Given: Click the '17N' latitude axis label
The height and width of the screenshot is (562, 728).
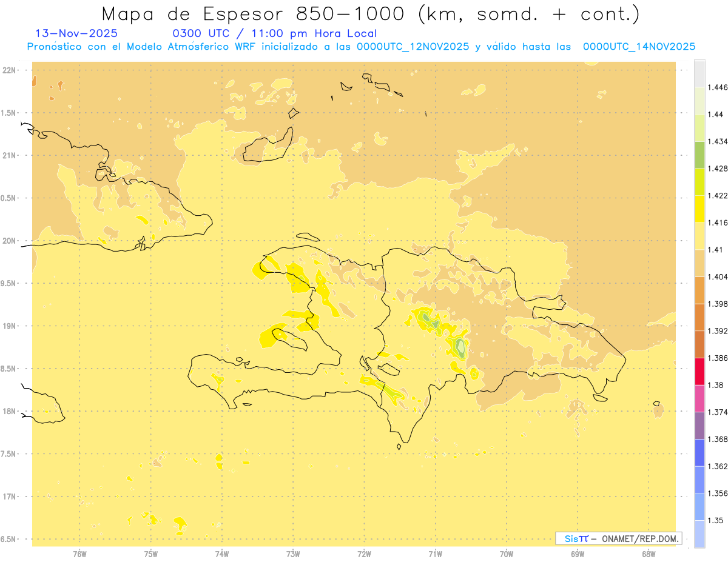Looking at the screenshot, I should [x=10, y=497].
